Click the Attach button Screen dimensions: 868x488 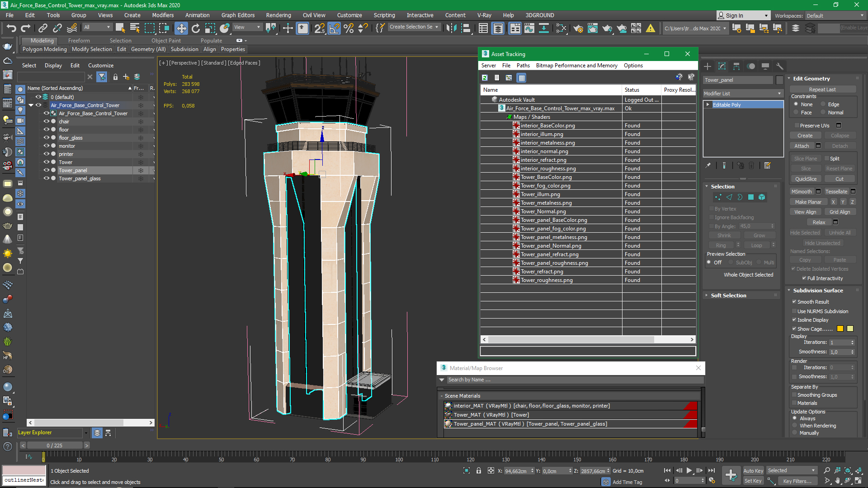[x=802, y=146]
